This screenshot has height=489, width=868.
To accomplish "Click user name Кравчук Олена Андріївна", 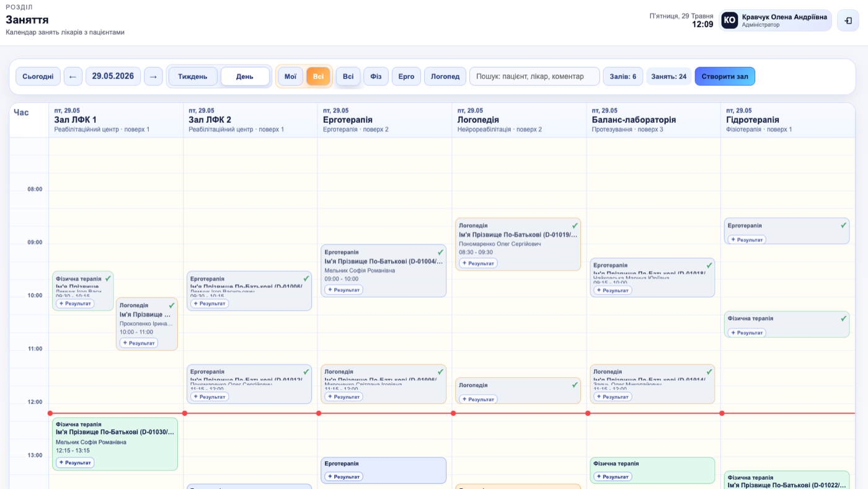I will click(x=784, y=17).
